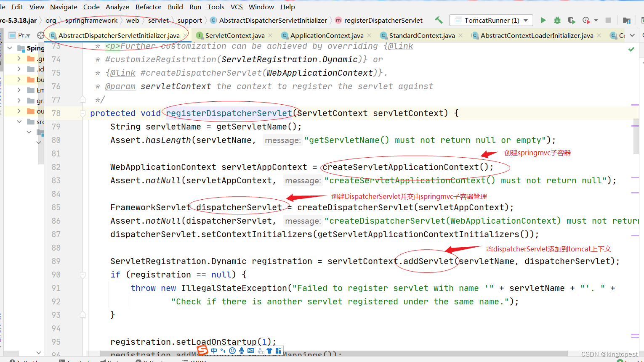Collapse the Sping project root node
Image resolution: width=644 pixels, height=362 pixels.
point(10,48)
